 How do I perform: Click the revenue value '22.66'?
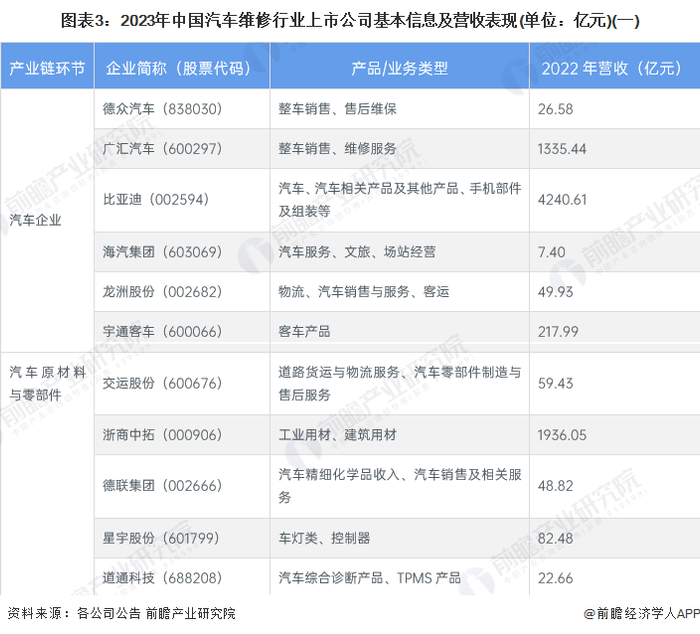point(555,578)
